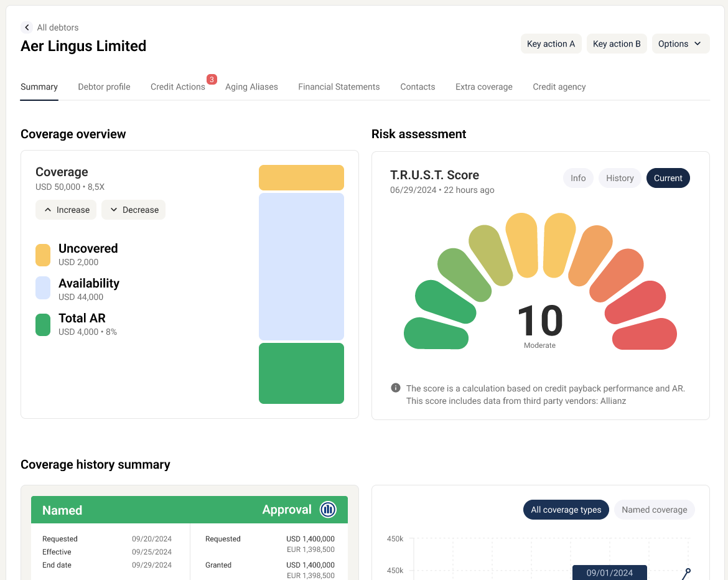Go to the Aging Aliases tab
This screenshot has height=580, width=728.
point(251,87)
